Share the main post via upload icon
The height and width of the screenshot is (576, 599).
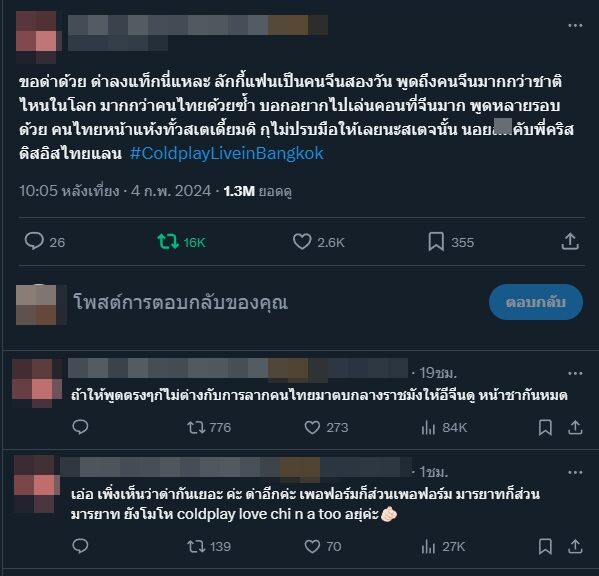pos(570,241)
